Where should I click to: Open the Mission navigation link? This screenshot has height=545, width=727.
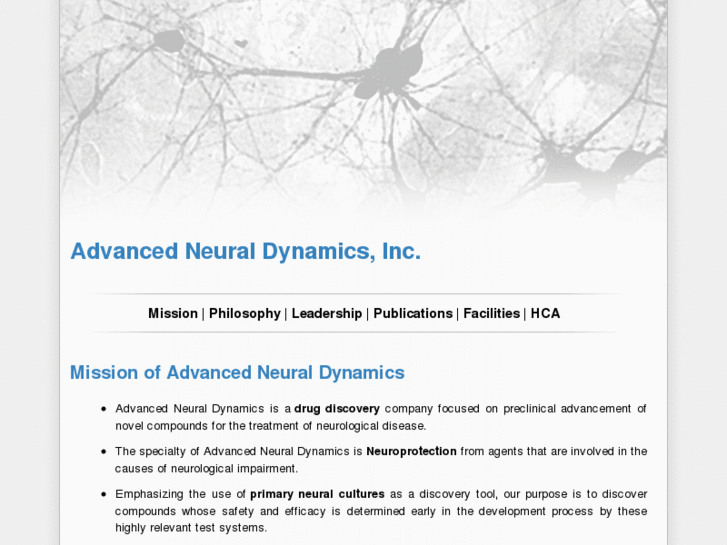tap(173, 314)
